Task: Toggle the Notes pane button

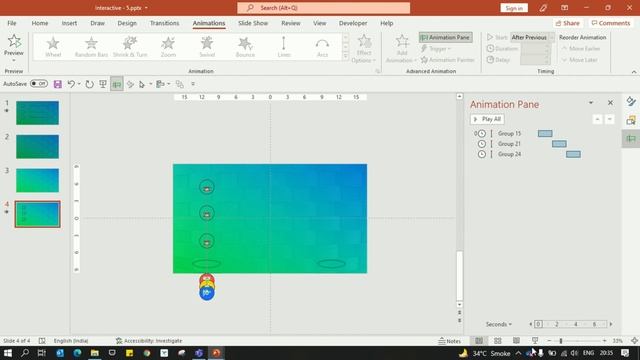Action: click(449, 341)
